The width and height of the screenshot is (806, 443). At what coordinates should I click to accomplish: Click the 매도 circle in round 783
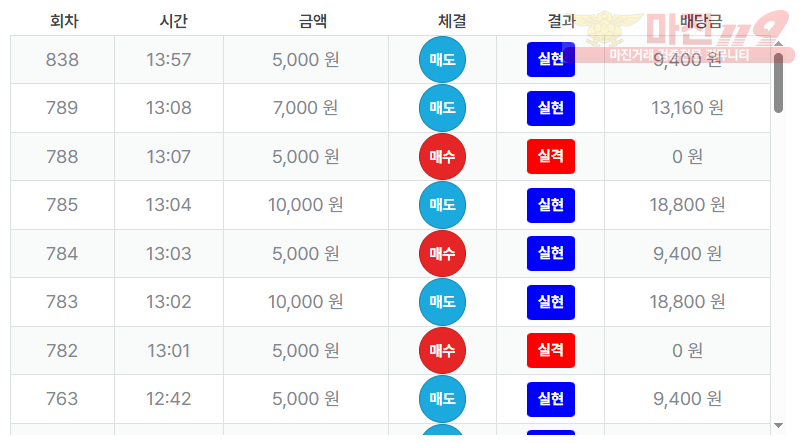[442, 302]
